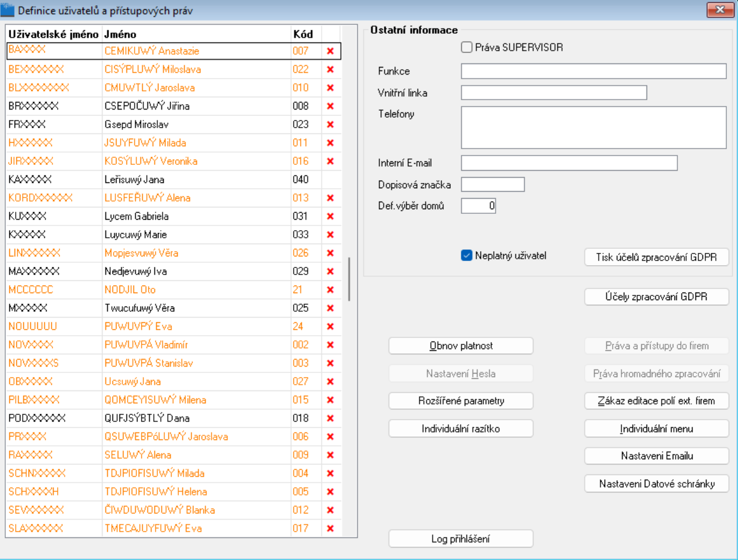Screen dimensions: 738x560
Task: Click the red X for Nedjevuwý Iva
Action: [330, 272]
